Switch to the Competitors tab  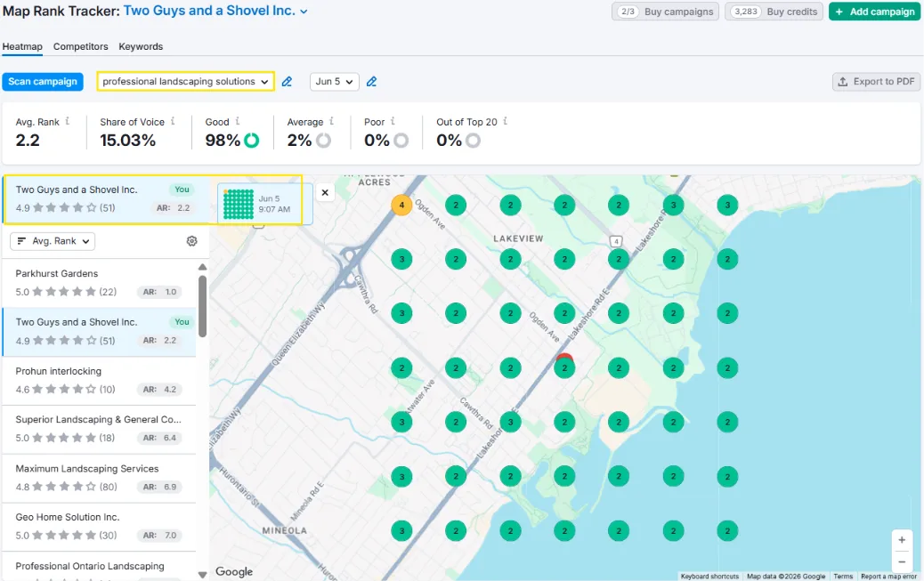tap(81, 46)
